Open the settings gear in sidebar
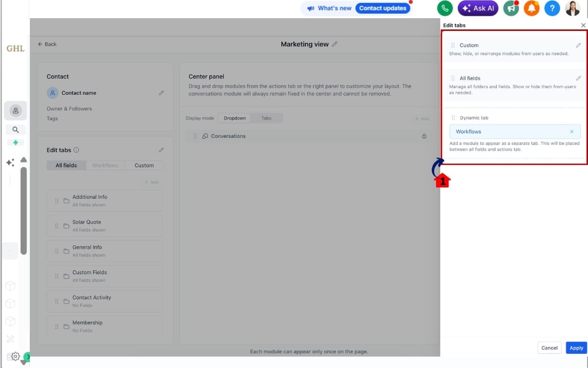Viewport: 588px width, 368px height. [15, 356]
